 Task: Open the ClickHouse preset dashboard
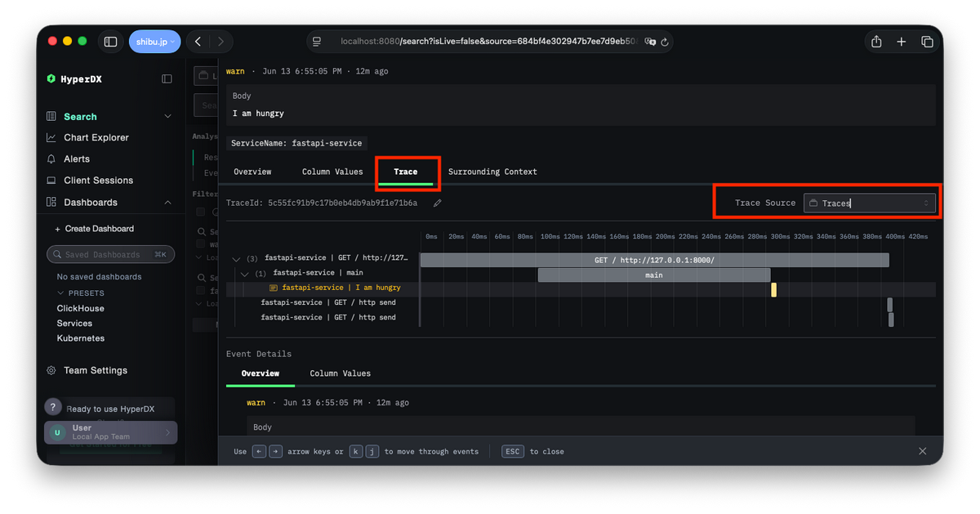[x=80, y=309]
